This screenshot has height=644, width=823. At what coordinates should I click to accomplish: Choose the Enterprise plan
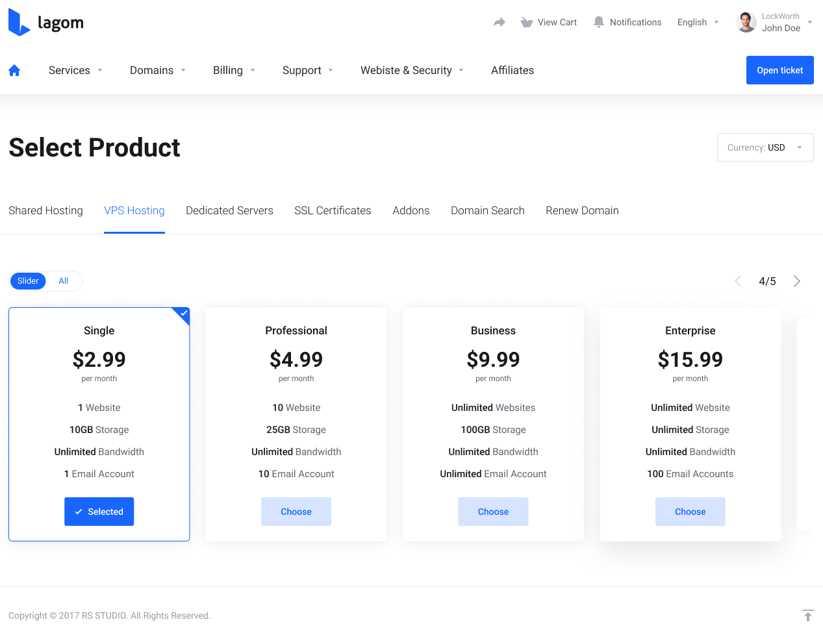click(x=690, y=512)
